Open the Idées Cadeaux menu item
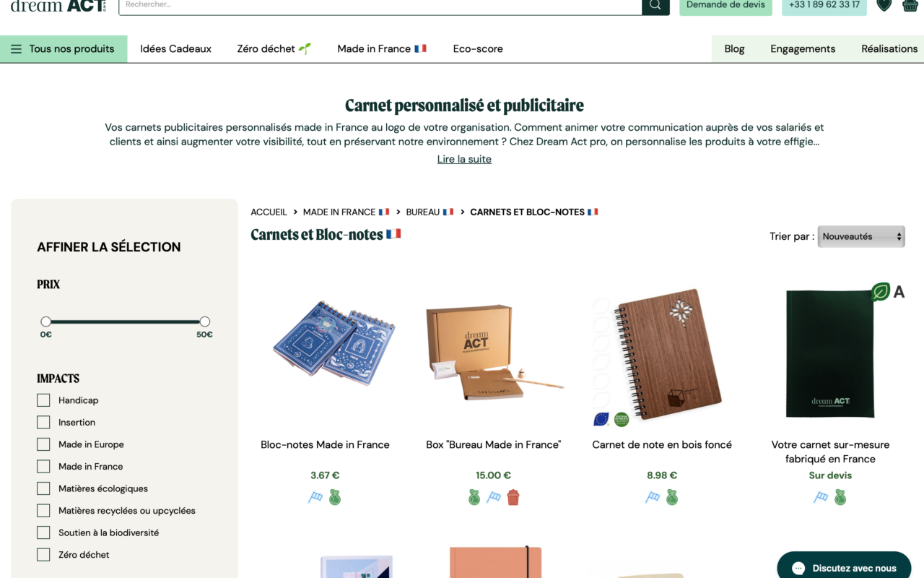The image size is (924, 578). 175,49
